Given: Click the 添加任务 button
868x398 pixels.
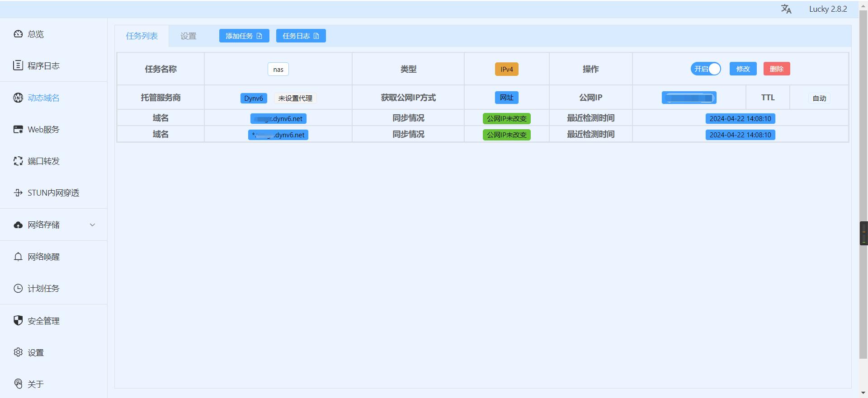Looking at the screenshot, I should [x=244, y=36].
